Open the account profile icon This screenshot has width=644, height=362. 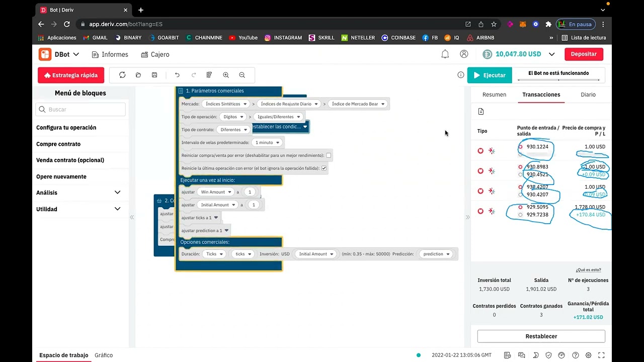tap(464, 54)
